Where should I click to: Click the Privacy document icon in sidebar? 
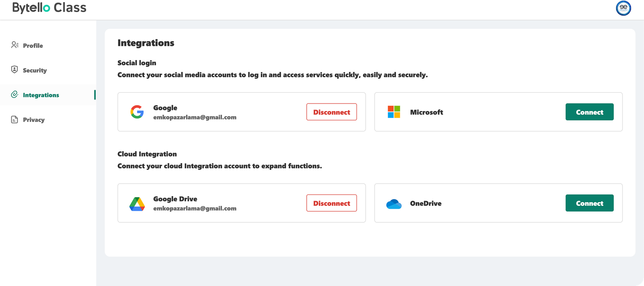pyautogui.click(x=14, y=120)
